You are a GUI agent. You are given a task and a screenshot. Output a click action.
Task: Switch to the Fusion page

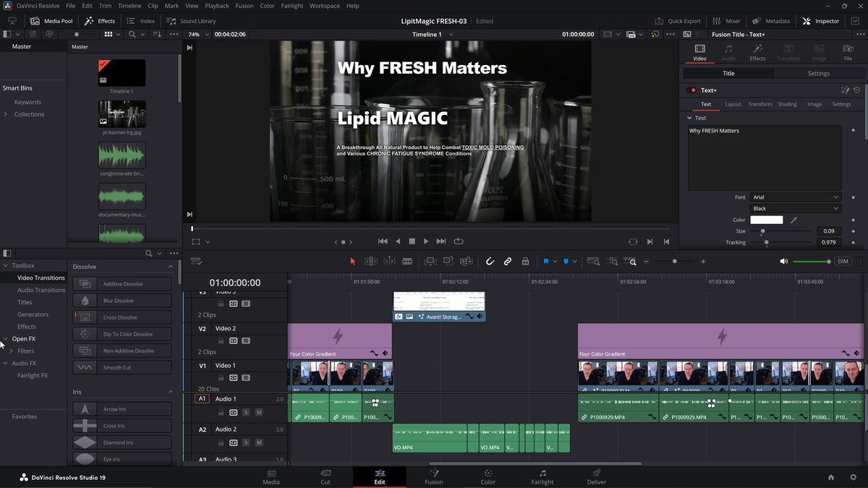click(x=434, y=477)
